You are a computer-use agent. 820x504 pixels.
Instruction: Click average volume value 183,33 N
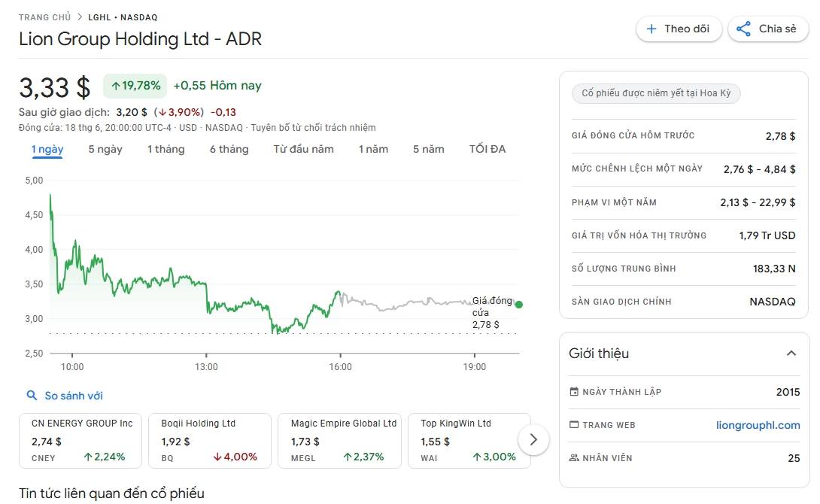coord(774,269)
